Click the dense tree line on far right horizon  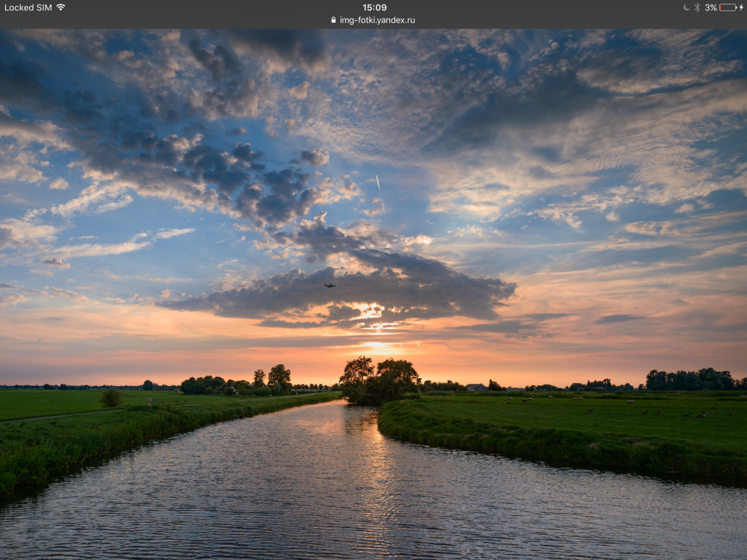tap(691, 379)
